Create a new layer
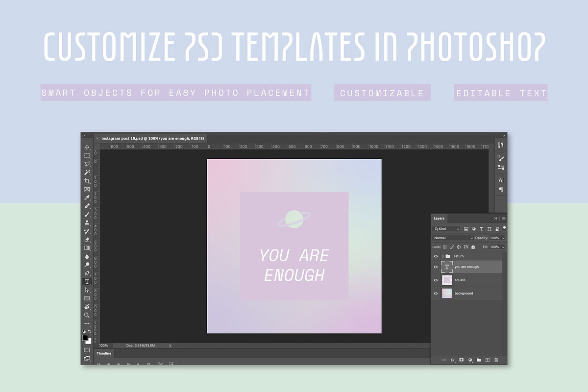 pos(488,360)
